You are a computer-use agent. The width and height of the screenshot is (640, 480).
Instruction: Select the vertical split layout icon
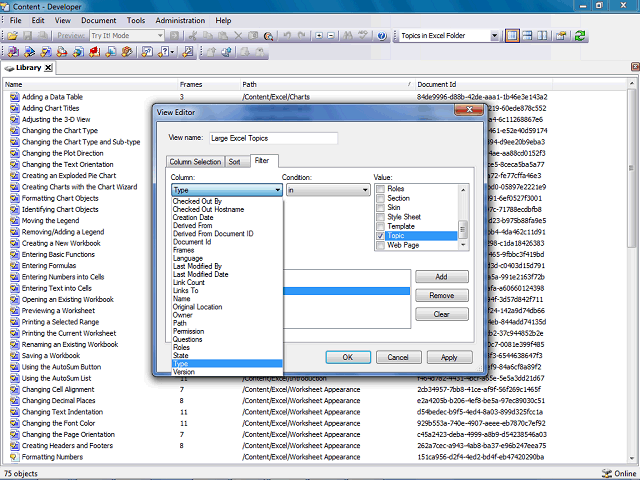pyautogui.click(x=542, y=36)
